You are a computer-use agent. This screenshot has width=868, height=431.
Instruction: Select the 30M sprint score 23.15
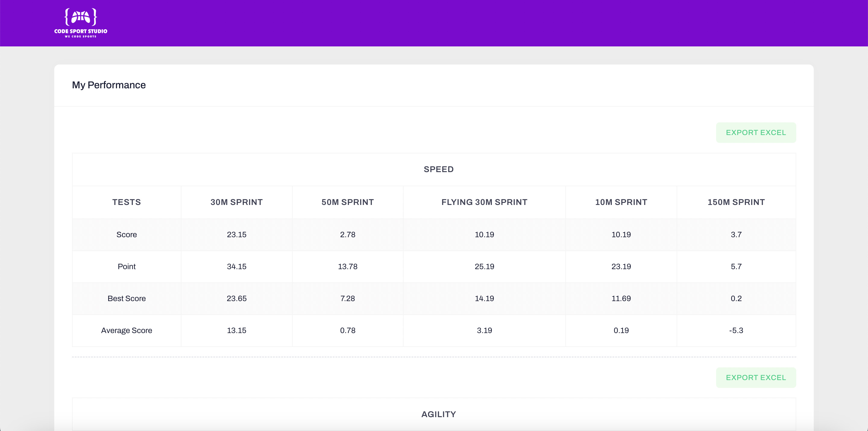[x=236, y=234]
